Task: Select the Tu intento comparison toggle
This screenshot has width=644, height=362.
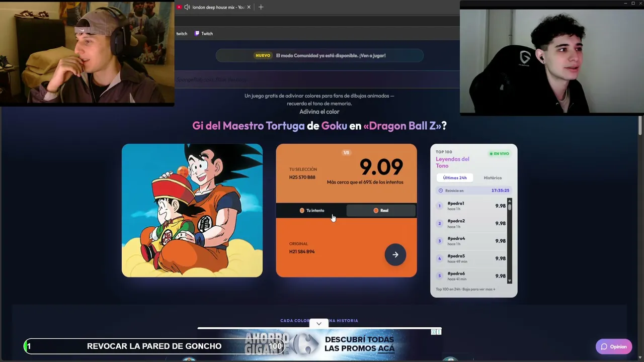Action: coord(311,210)
